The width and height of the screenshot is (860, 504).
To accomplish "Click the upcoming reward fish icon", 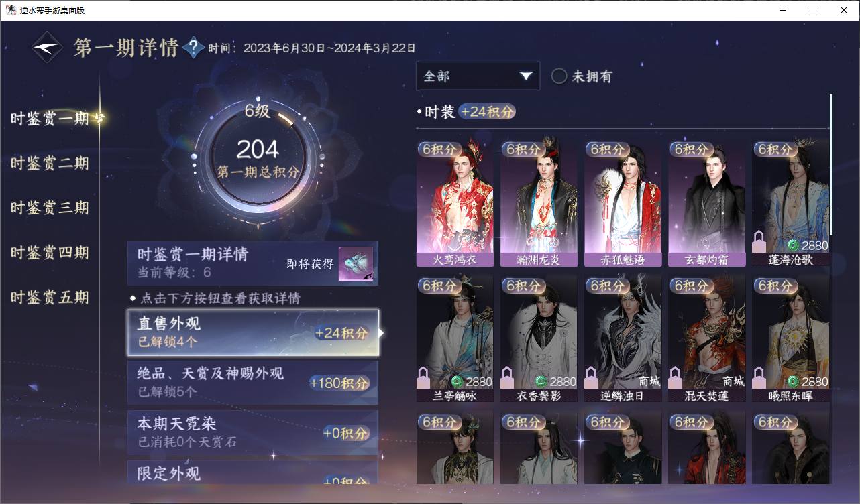I will pos(356,264).
